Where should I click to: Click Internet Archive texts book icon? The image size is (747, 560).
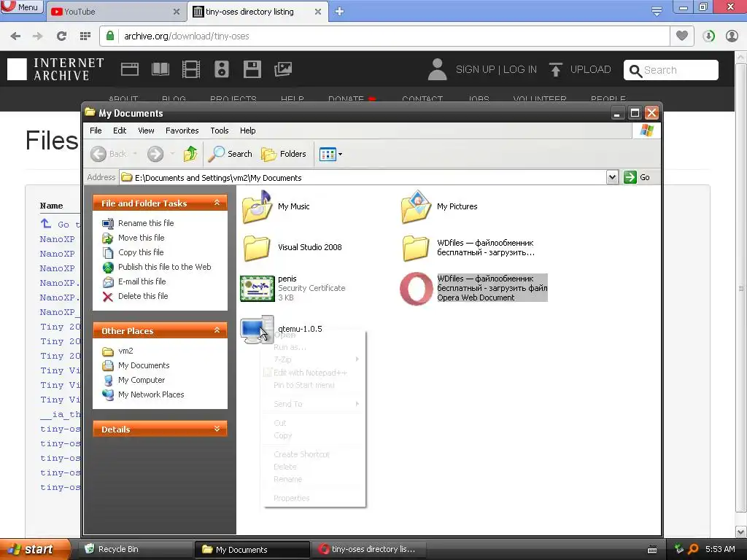coord(160,69)
